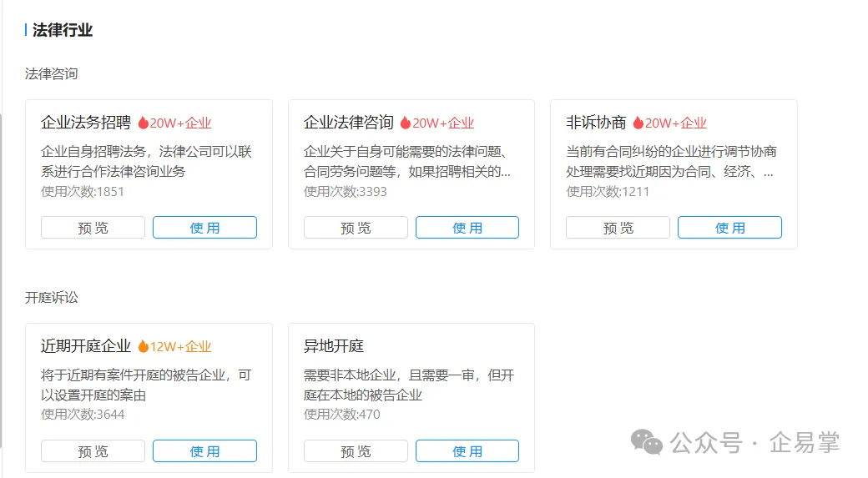Screen dimensions: 868x478
Task: Use the 非诉协商 template
Action: point(729,228)
